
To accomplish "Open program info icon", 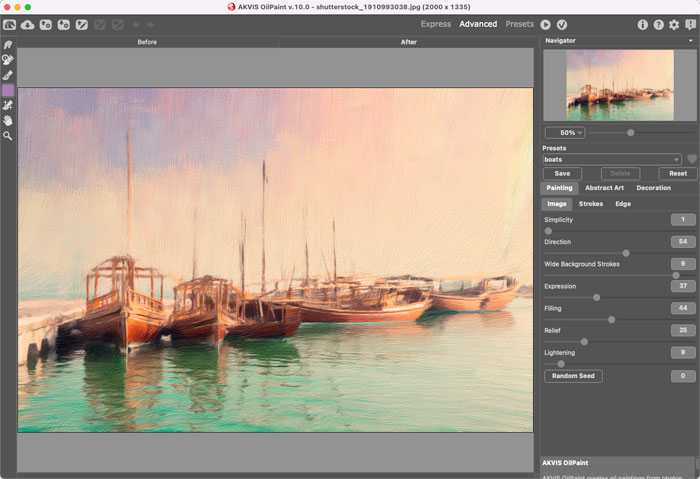I will coord(642,25).
